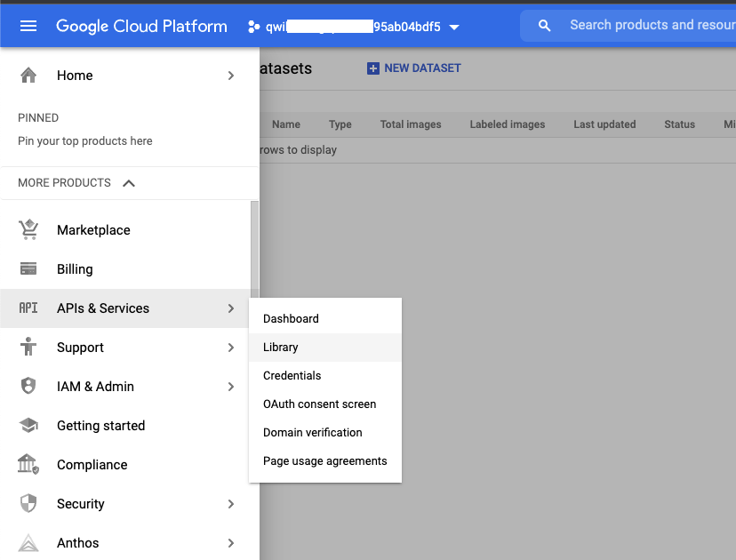The image size is (736, 560).
Task: Click the sidebar vertical scrollbar
Action: tap(254, 249)
